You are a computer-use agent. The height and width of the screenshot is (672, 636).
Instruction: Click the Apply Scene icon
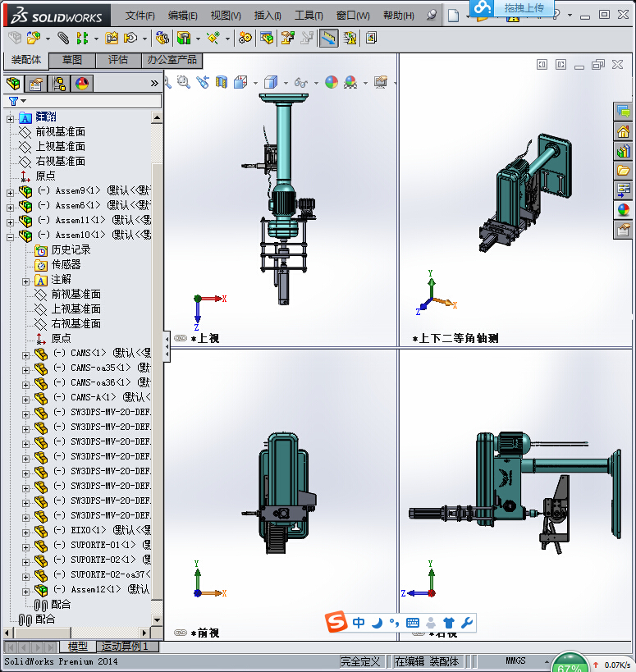350,82
